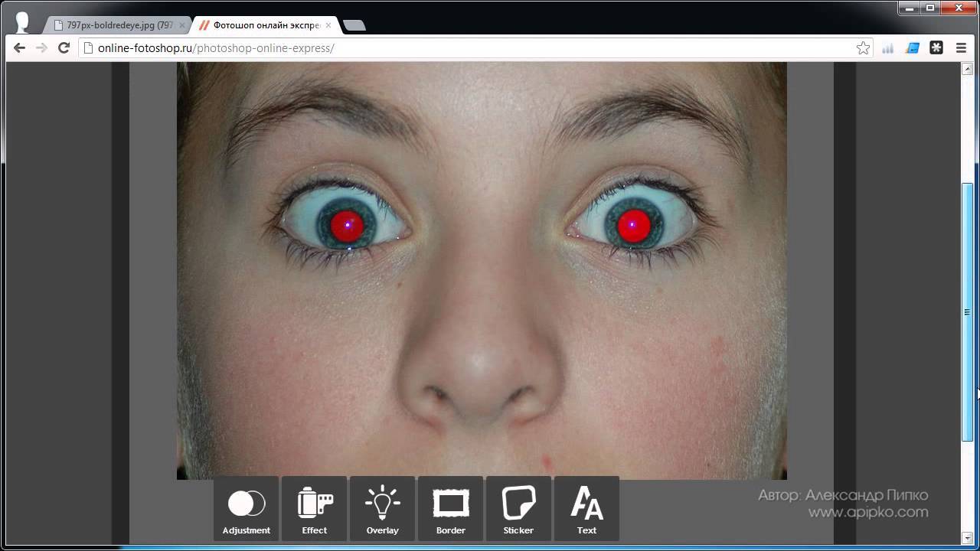
Task: Open the Border tool
Action: 450,509
